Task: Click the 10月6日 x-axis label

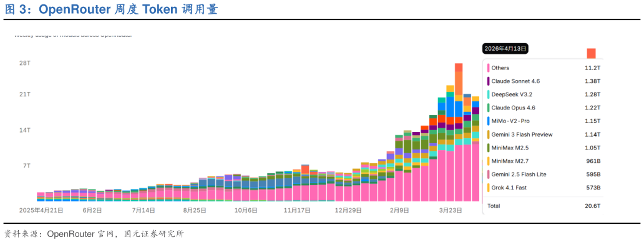Action: click(246, 210)
